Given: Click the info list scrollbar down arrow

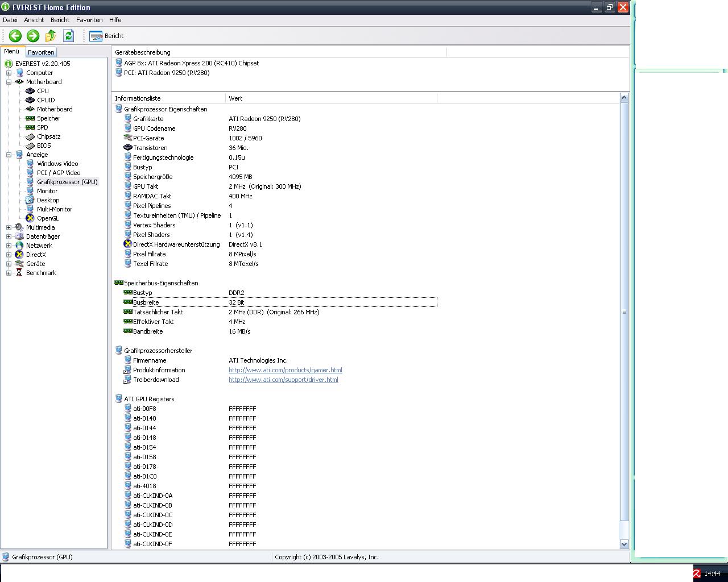Looking at the screenshot, I should coord(624,544).
